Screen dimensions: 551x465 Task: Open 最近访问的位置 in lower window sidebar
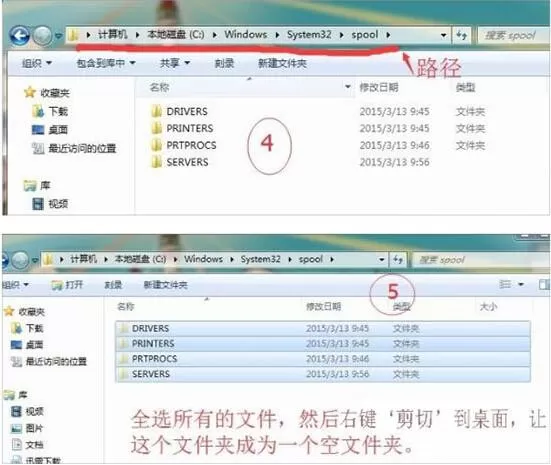56,361
